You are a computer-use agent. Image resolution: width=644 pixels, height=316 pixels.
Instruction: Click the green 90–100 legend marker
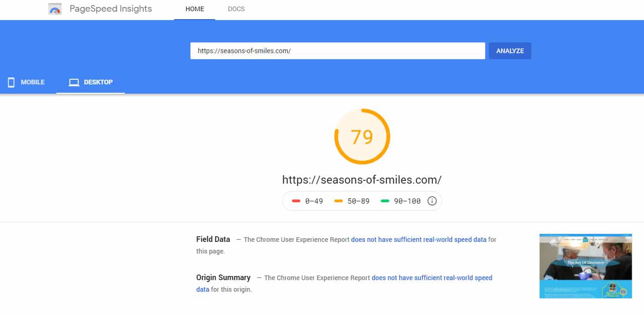tap(385, 201)
